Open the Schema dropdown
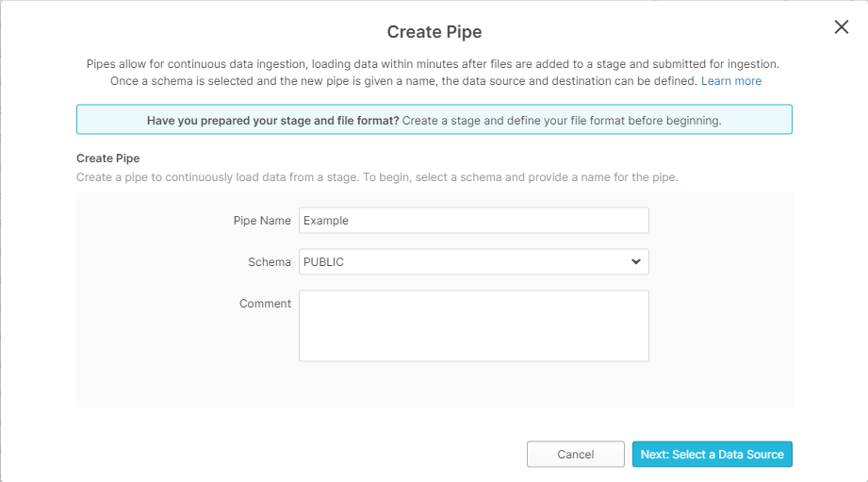Screen dimensions: 868x482 click(473, 262)
